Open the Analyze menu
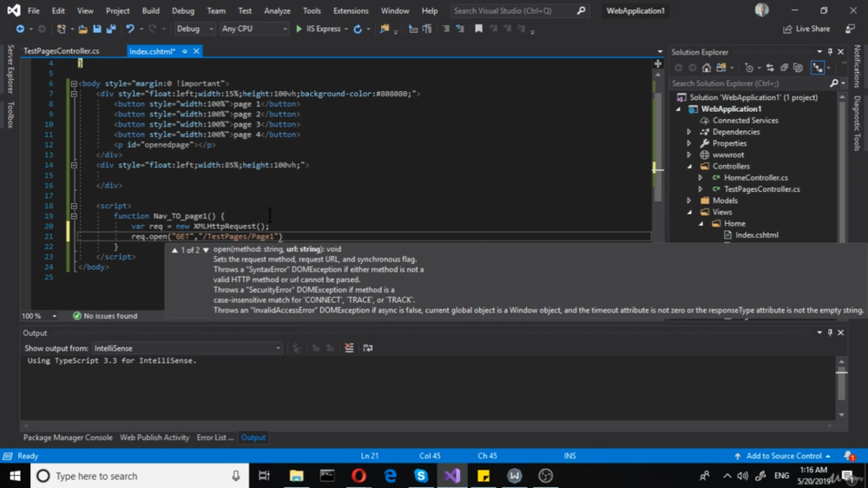 pyautogui.click(x=278, y=10)
